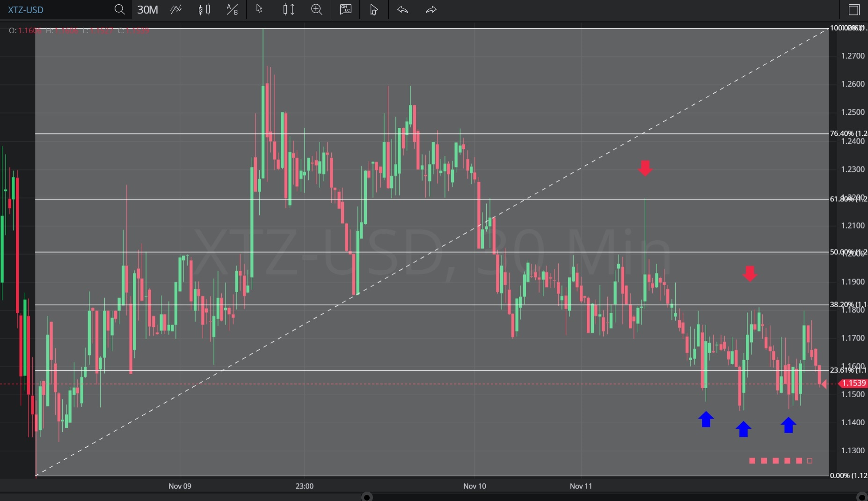Open the studies/indicators line-chart icon
868x501 pixels.
point(176,9)
